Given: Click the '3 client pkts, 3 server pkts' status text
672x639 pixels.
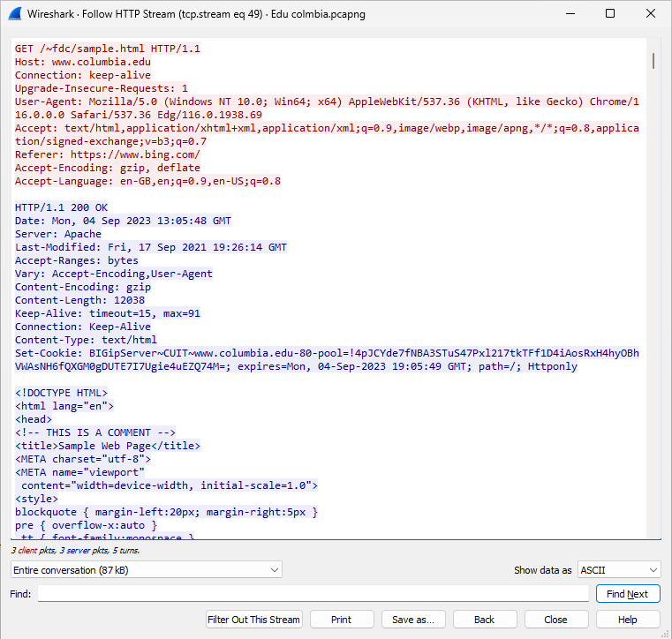Looking at the screenshot, I should tap(75, 551).
